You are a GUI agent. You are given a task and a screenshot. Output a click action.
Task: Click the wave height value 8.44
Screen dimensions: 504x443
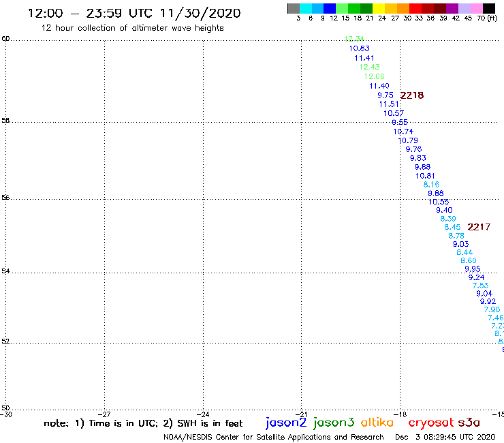point(464,252)
